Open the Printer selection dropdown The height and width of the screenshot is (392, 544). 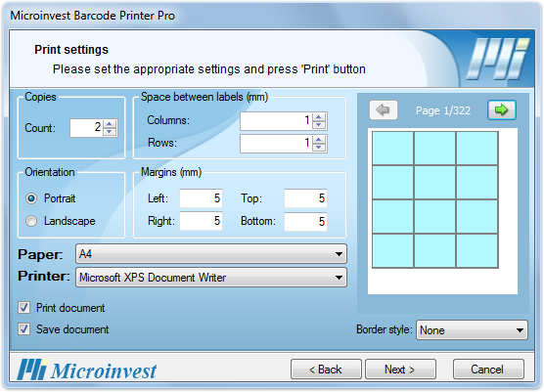click(x=211, y=278)
